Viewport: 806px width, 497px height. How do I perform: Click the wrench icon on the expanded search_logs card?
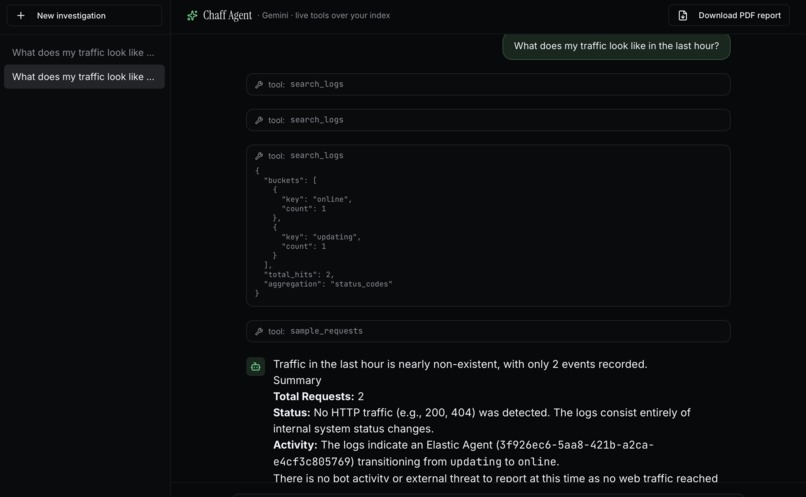pyautogui.click(x=259, y=155)
